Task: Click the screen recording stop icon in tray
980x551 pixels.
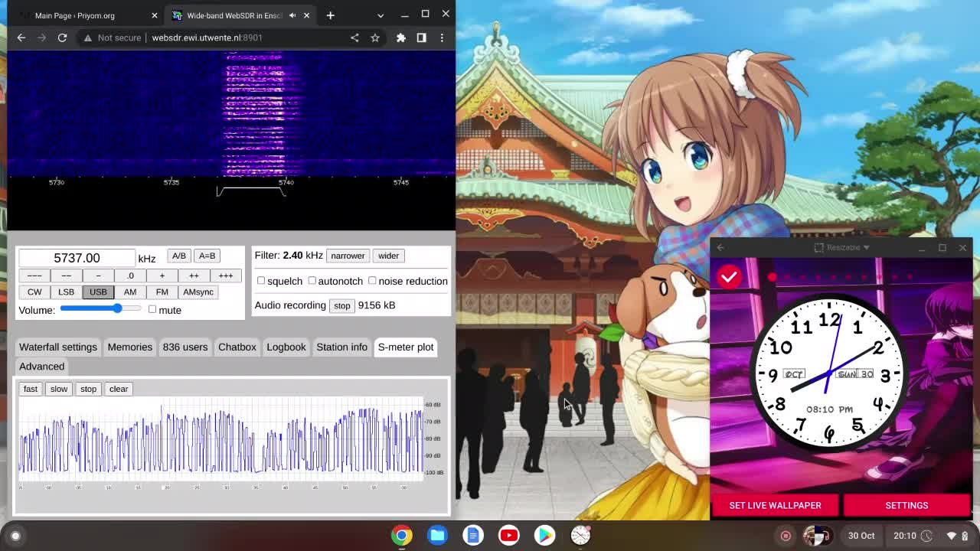Action: 786,536
